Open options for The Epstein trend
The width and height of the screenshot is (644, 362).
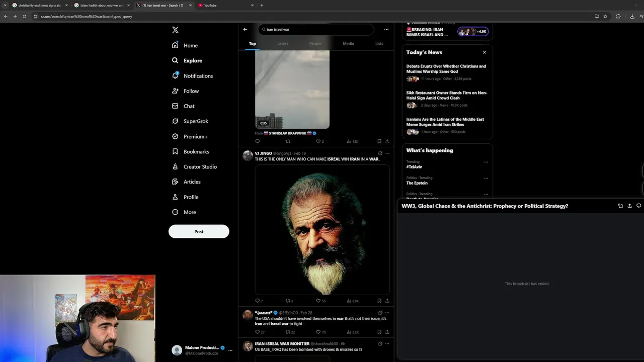486,178
